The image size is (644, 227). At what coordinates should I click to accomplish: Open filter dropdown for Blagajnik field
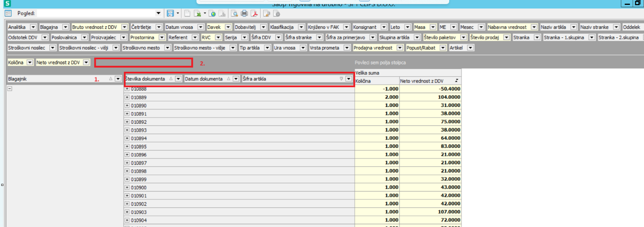click(x=118, y=79)
